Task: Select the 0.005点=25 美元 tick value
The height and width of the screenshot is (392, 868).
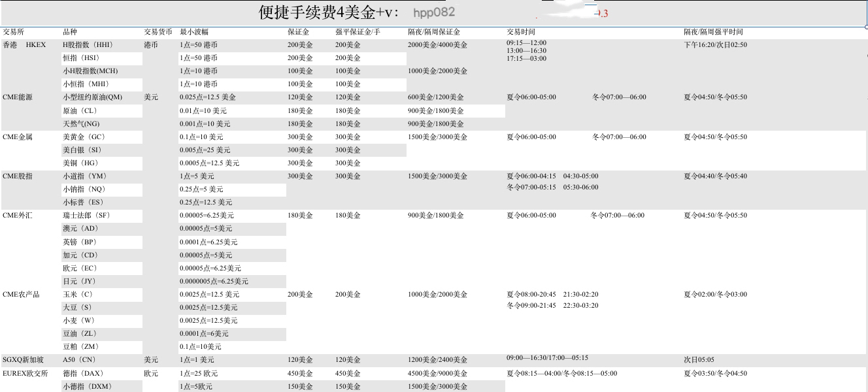Action: pos(206,150)
